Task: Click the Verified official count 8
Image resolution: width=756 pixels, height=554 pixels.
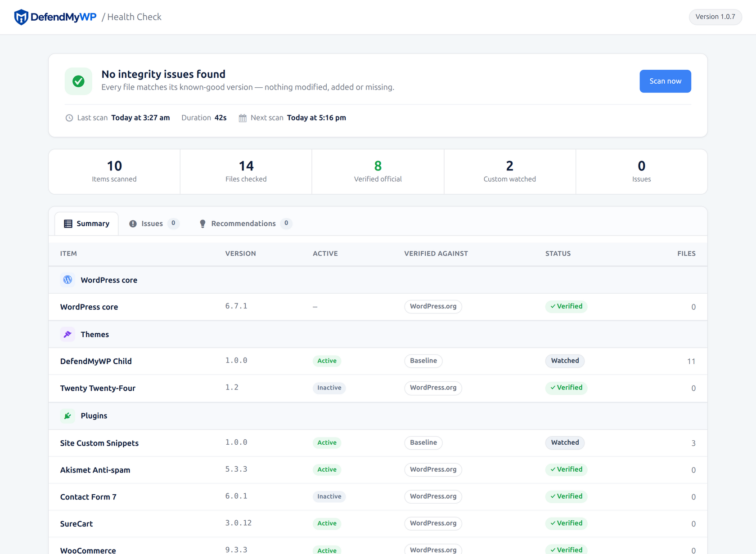Action: click(378, 166)
